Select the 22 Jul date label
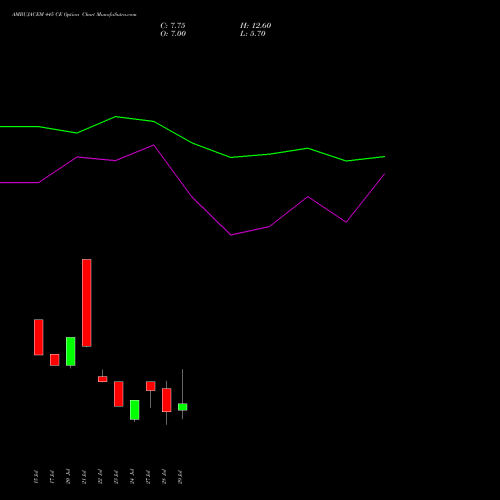 click(x=100, y=477)
